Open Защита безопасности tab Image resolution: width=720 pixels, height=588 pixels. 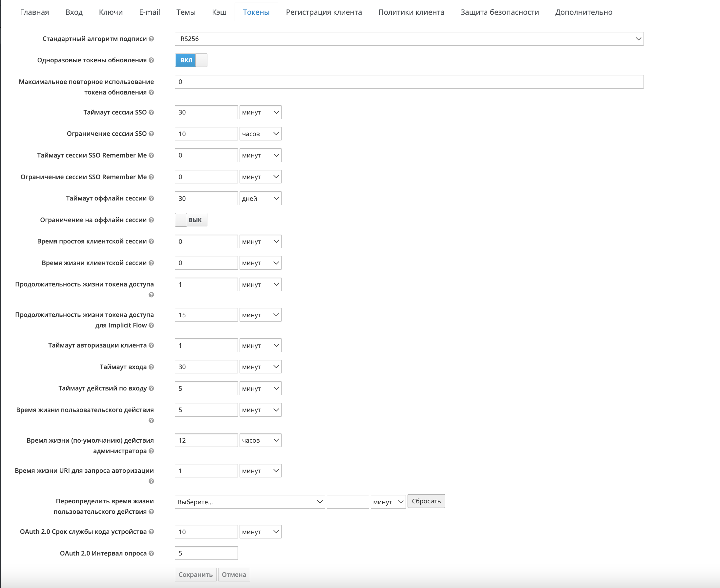point(499,12)
